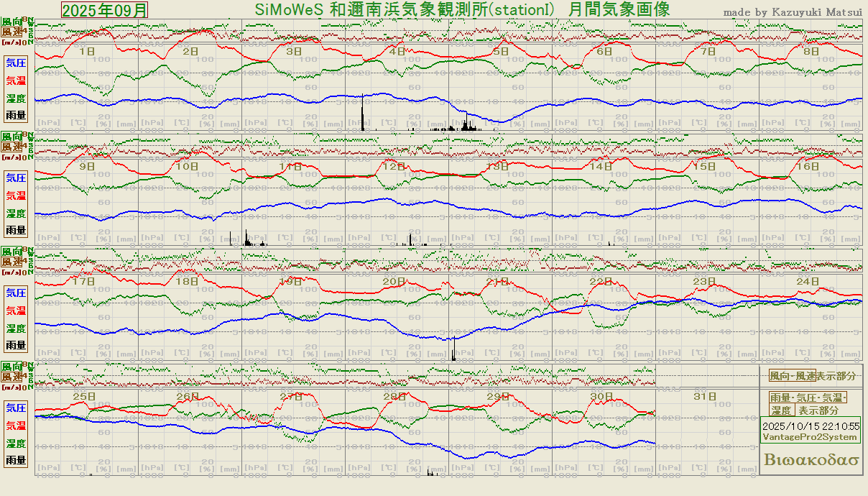This screenshot has height=496, width=868.
Task: Click the VantagePro2System label
Action: coord(810,437)
